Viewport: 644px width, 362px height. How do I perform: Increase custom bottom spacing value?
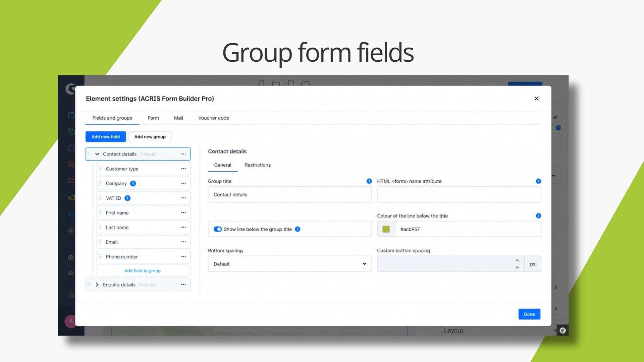pos(517,260)
